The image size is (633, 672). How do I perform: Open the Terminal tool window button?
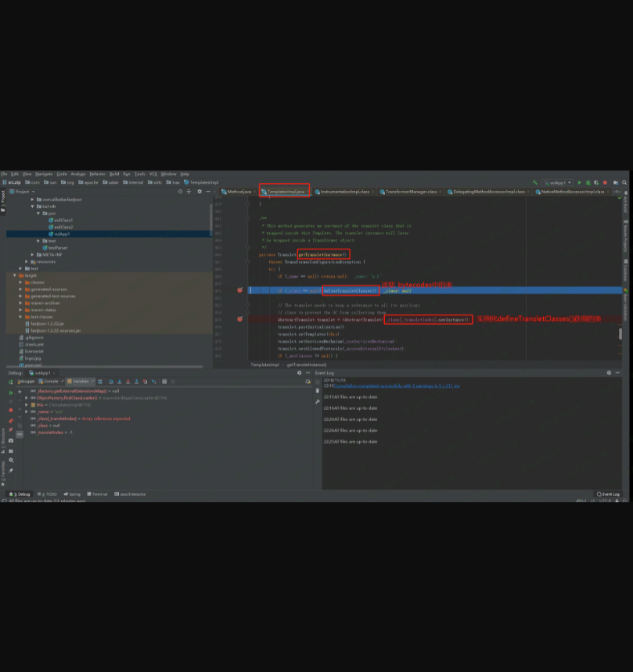(98, 494)
